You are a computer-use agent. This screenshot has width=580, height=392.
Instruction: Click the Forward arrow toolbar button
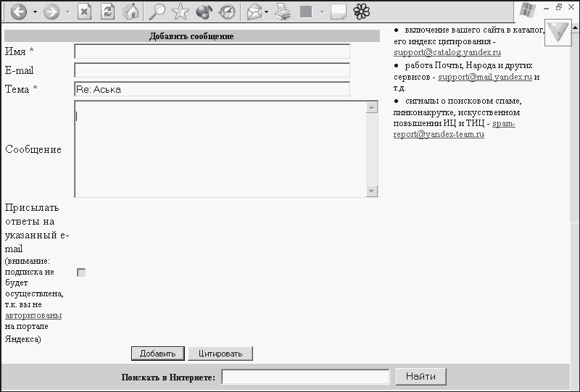pyautogui.click(x=51, y=12)
